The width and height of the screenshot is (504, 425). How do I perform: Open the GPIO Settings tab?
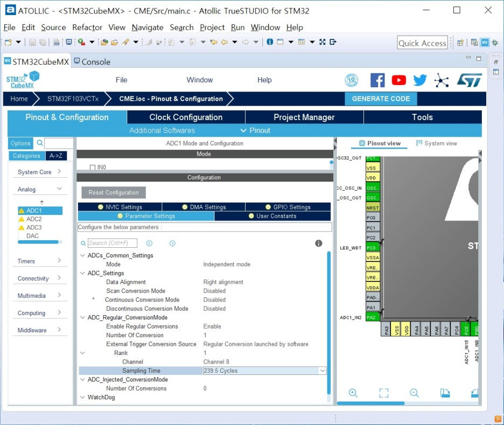tap(288, 207)
